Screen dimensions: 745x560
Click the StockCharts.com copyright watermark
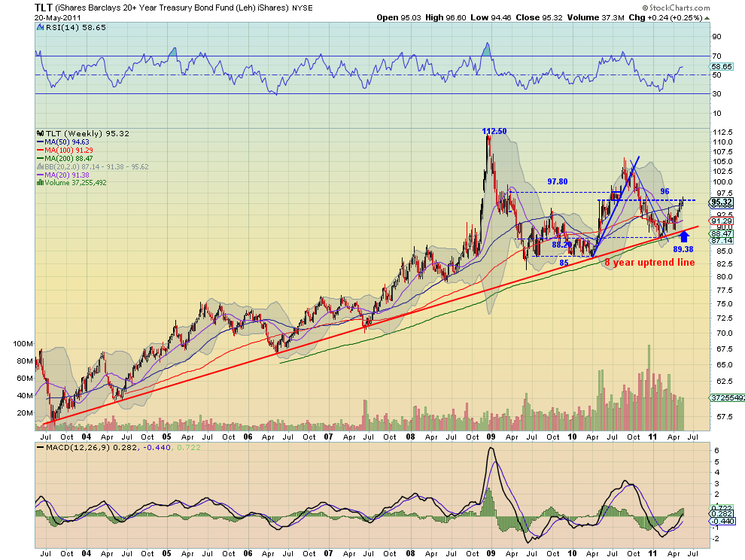[676, 8]
